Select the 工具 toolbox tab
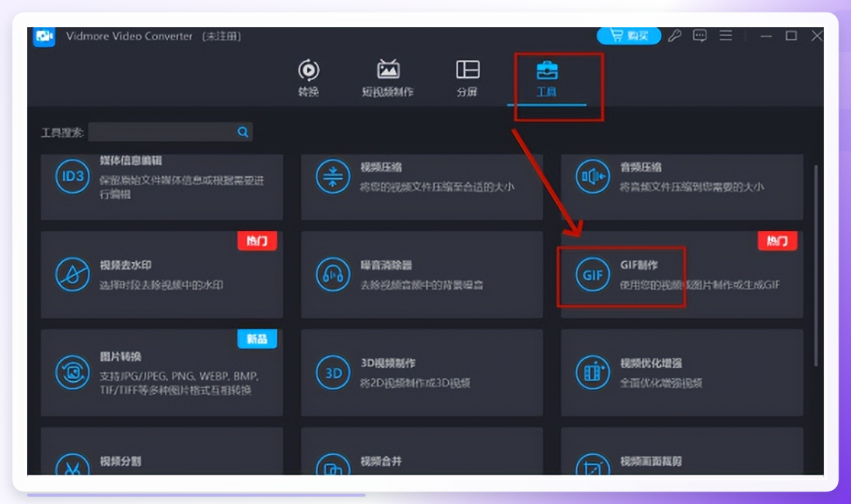Viewport: 851px width, 504px height. coord(547,79)
